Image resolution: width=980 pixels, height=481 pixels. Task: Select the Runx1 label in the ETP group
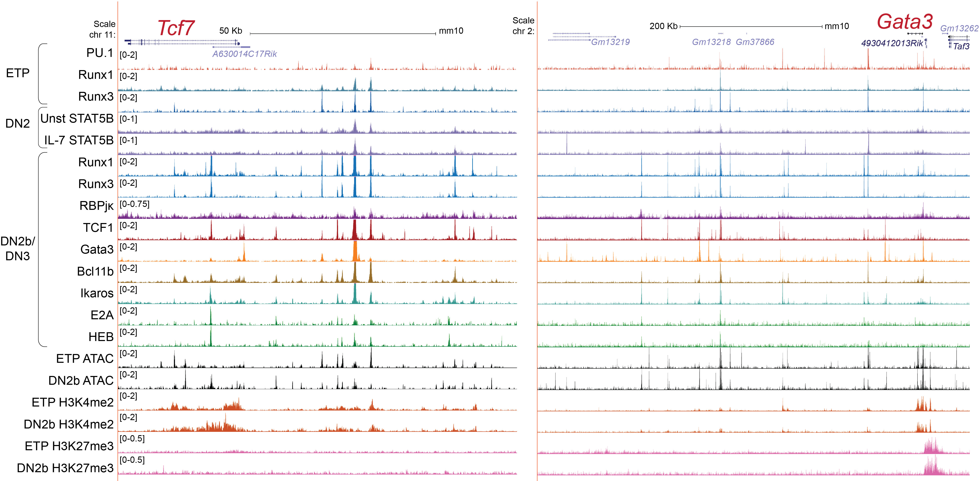coord(96,75)
